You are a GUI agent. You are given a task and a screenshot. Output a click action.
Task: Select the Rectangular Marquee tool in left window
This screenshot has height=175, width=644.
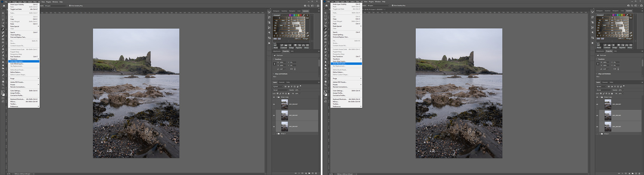coord(3,16)
